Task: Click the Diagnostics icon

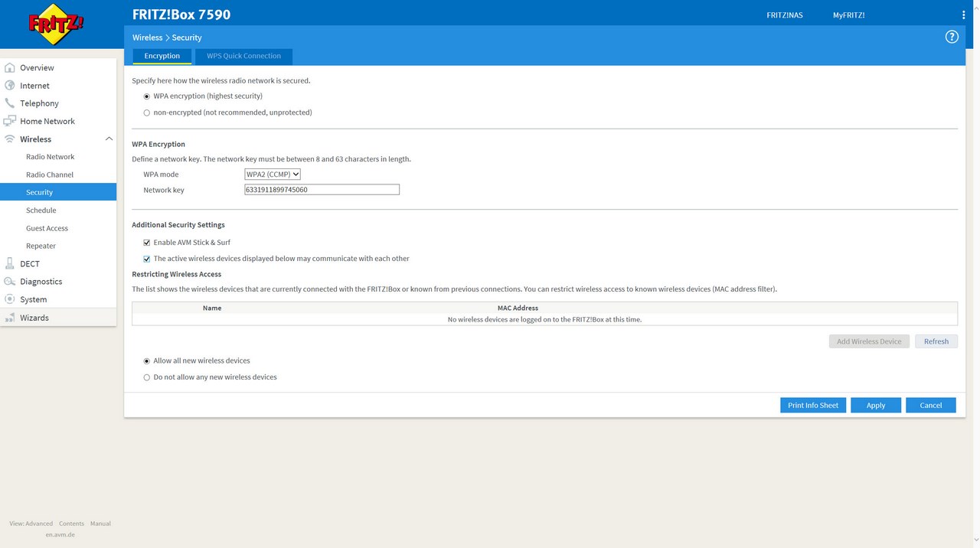Action: pyautogui.click(x=10, y=281)
